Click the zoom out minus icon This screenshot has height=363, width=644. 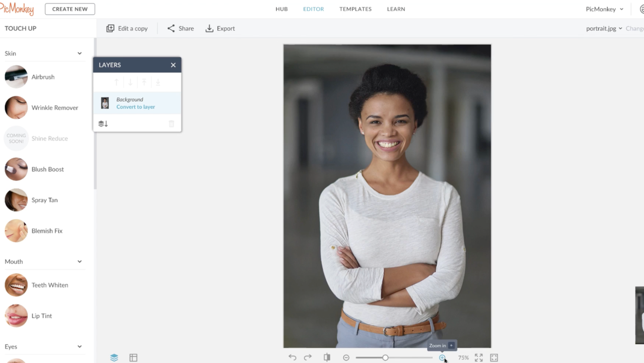pyautogui.click(x=346, y=357)
